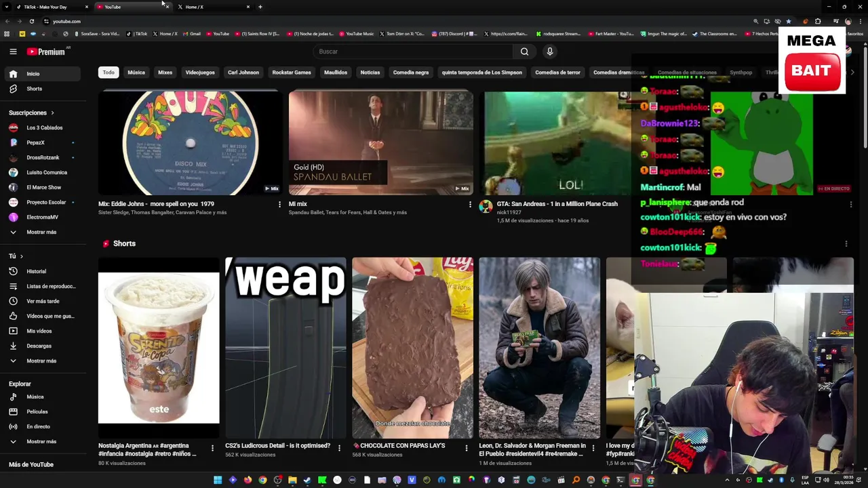Open options for Chocolate Lay's short
The height and width of the screenshot is (488, 868).
tap(466, 448)
